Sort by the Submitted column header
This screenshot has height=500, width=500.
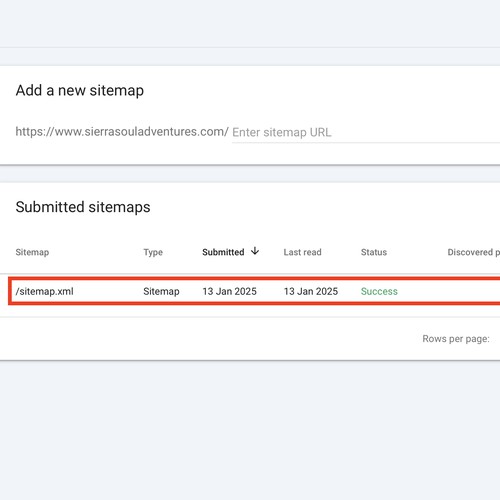(223, 252)
